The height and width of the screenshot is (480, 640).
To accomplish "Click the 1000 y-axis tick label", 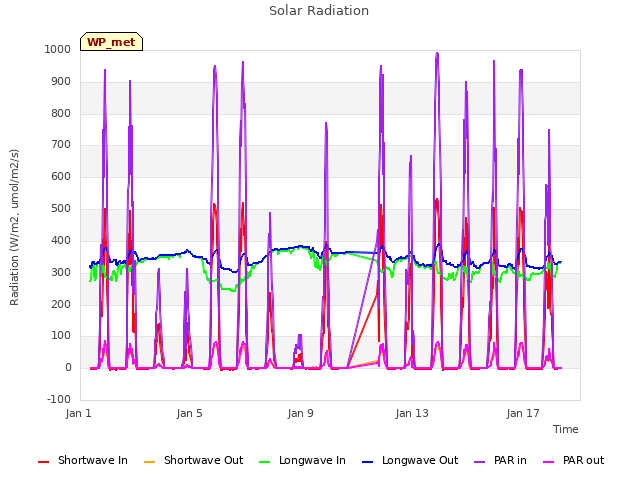I will coord(58,49).
